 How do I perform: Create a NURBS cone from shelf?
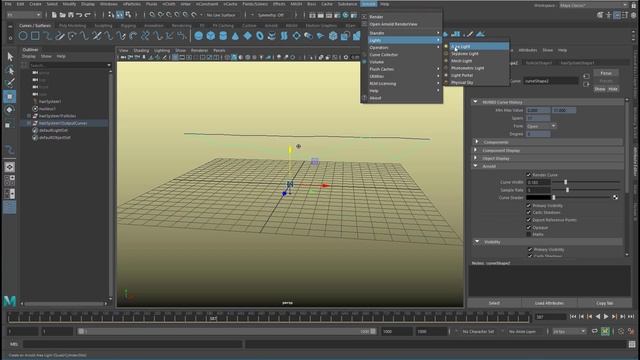click(x=235, y=36)
